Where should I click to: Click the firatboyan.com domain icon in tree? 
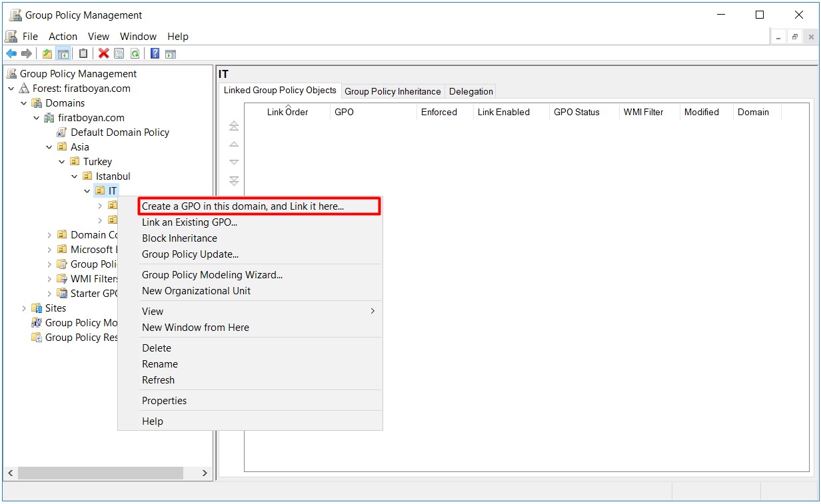tap(49, 118)
